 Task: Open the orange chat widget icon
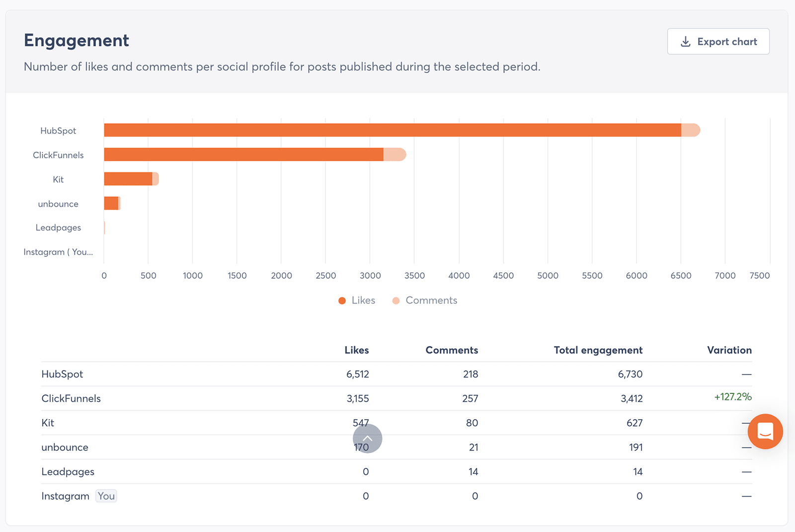tap(765, 431)
